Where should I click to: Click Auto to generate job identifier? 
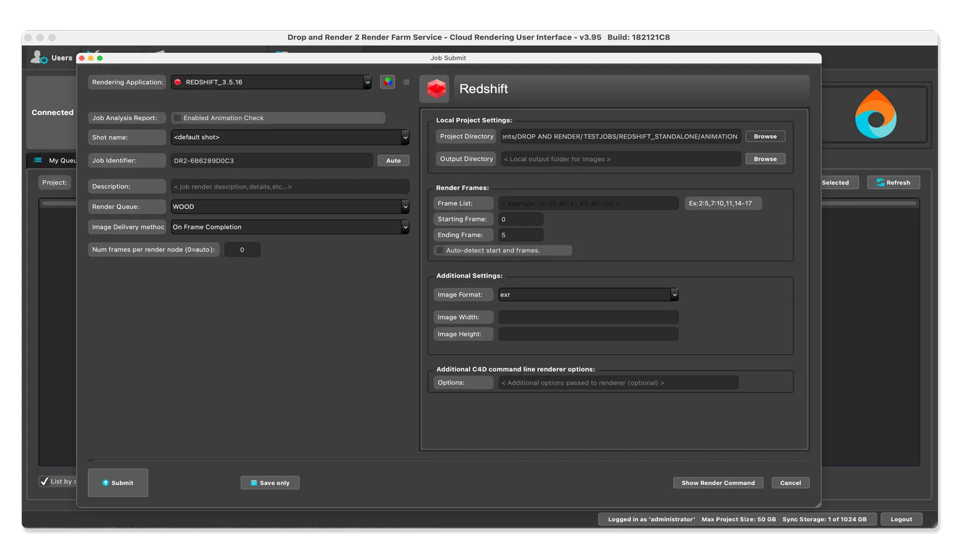(393, 161)
